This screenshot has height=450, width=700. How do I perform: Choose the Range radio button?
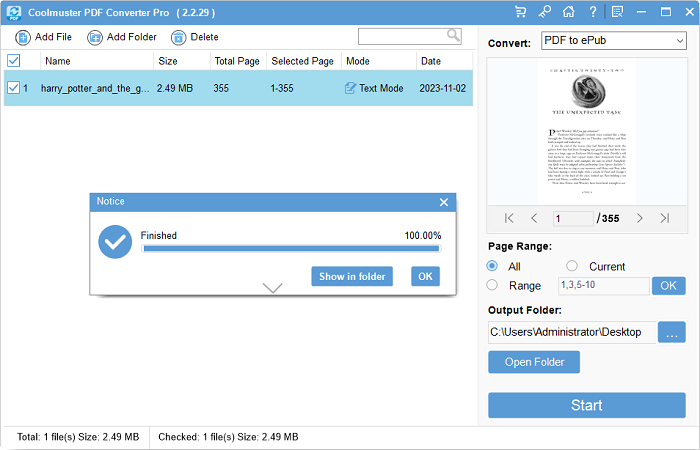point(492,285)
